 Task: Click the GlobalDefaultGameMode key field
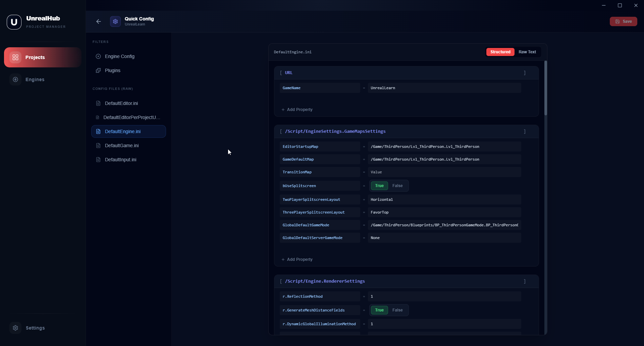click(320, 225)
